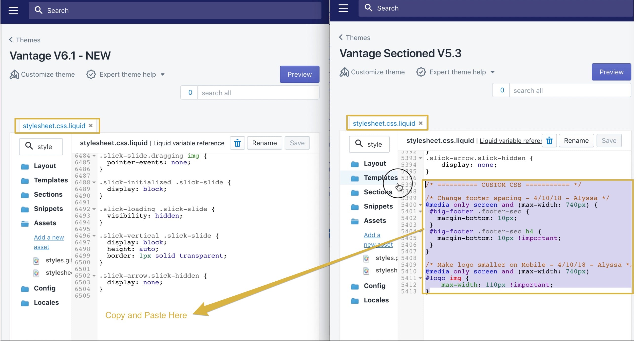Click file filter field containing 'style', left window
644x341 pixels.
pyautogui.click(x=41, y=147)
